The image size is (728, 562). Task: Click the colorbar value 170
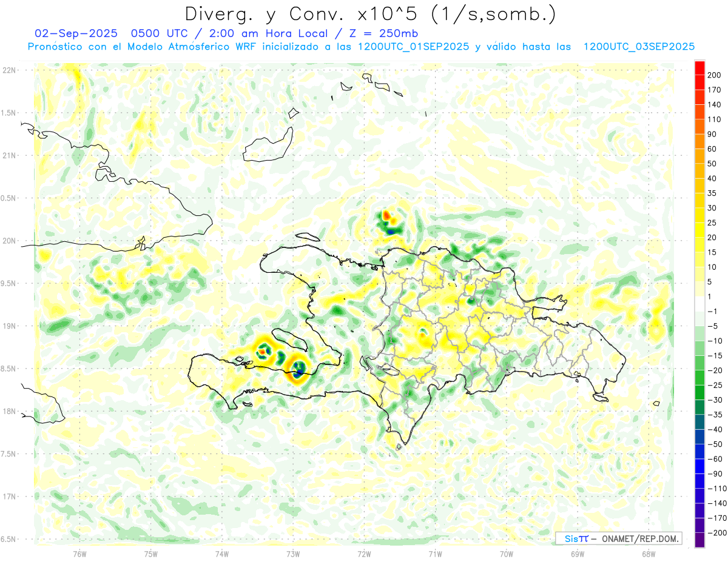point(715,90)
